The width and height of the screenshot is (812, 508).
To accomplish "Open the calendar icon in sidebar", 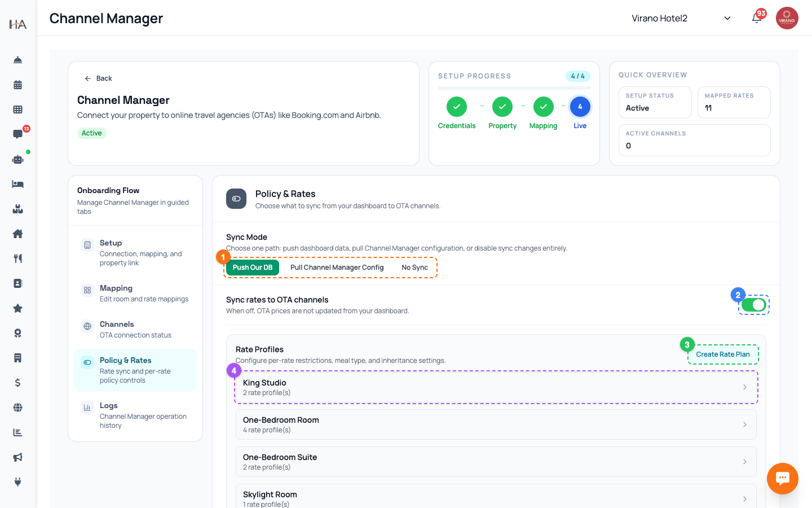I will coord(18,85).
